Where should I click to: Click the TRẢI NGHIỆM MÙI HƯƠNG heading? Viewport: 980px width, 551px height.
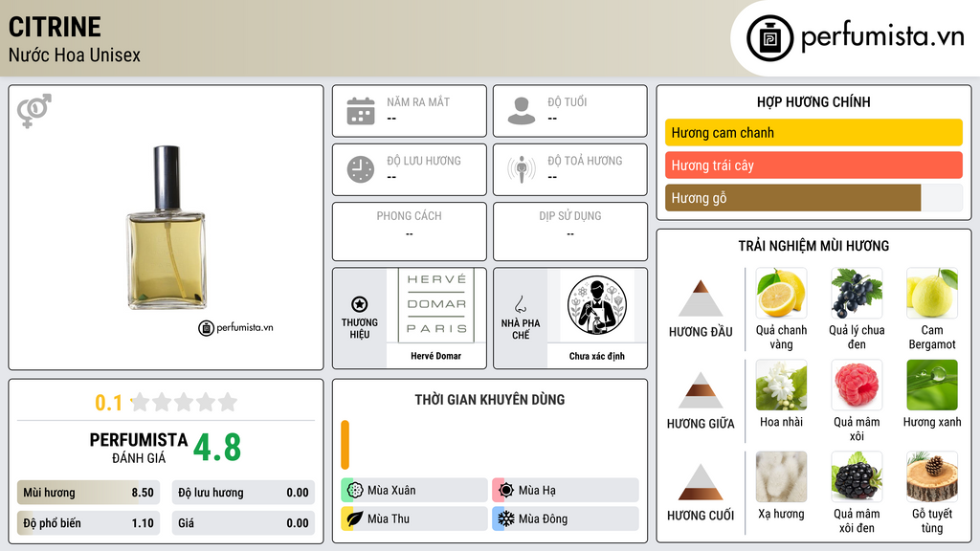pos(813,246)
